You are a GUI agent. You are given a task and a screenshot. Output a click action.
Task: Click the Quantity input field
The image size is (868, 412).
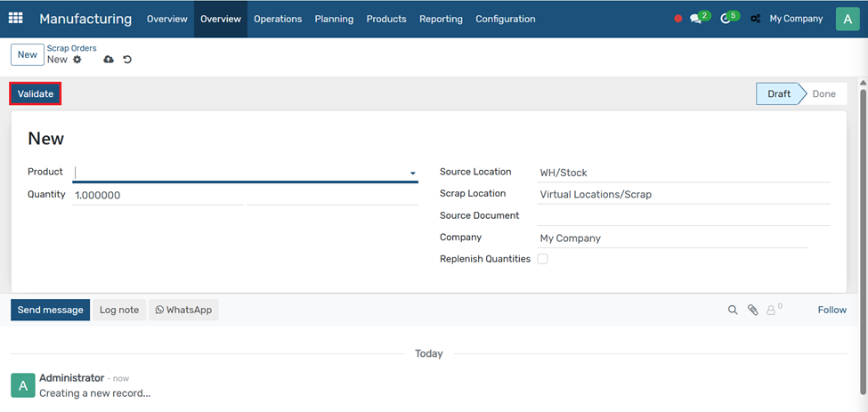coord(158,195)
